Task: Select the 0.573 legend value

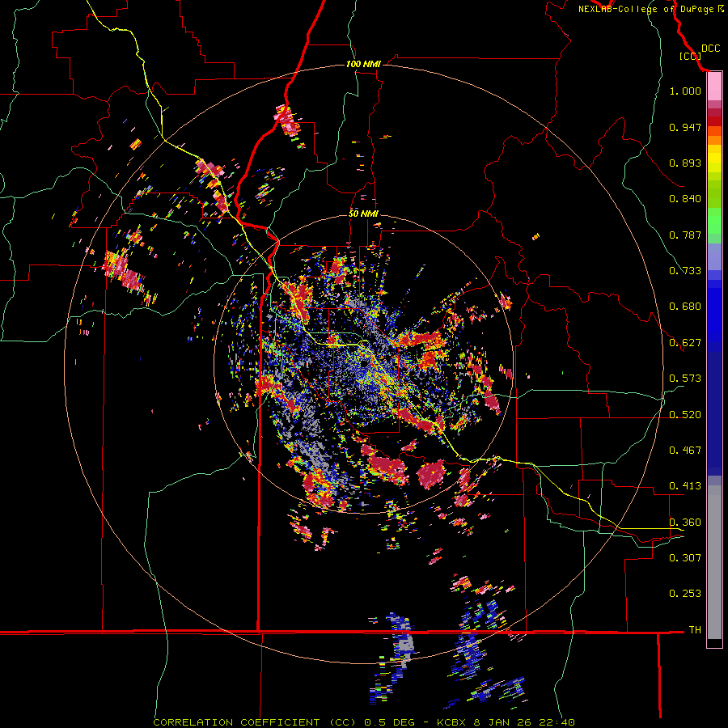Action: [x=685, y=379]
